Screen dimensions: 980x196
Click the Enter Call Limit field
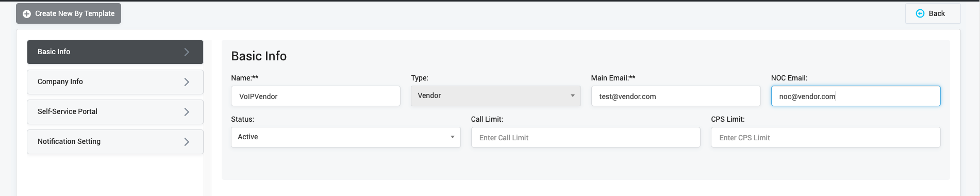(586, 137)
